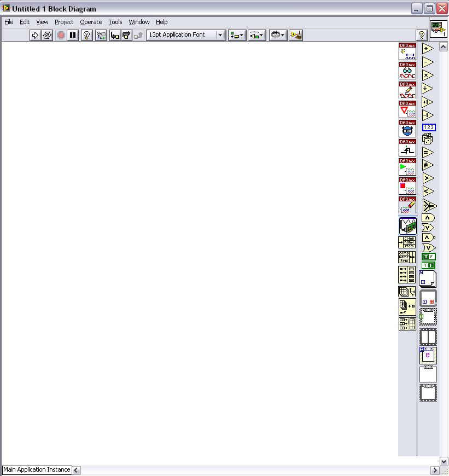Select the Multiply function triangle
Image resolution: width=449 pixels, height=476 pixels.
pos(428,76)
